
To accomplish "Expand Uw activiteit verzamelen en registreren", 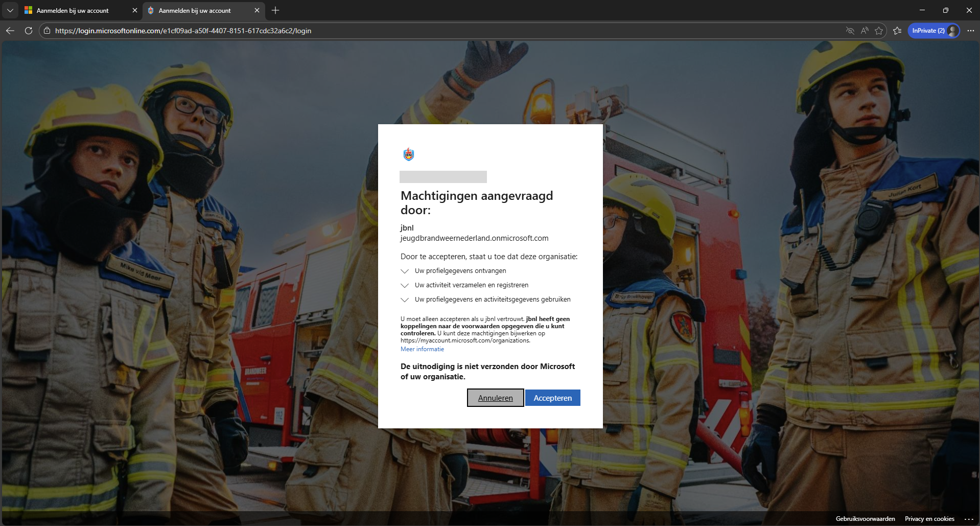I will [x=405, y=285].
